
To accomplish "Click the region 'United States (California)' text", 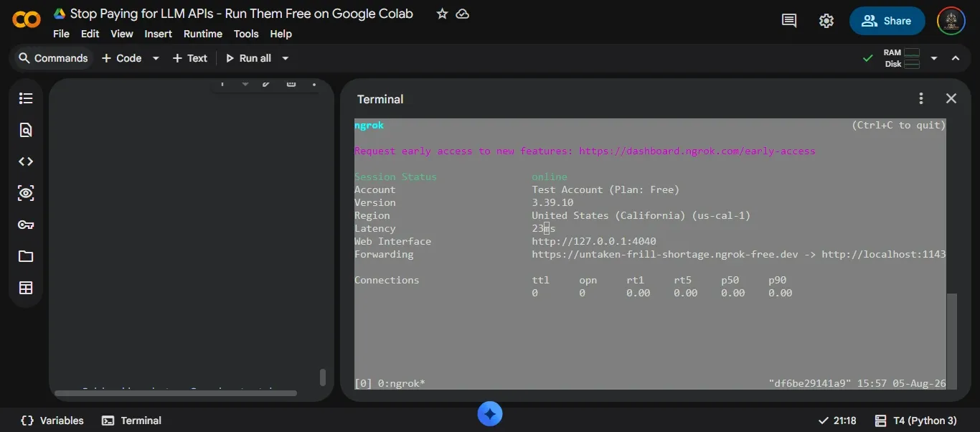I will (x=608, y=215).
